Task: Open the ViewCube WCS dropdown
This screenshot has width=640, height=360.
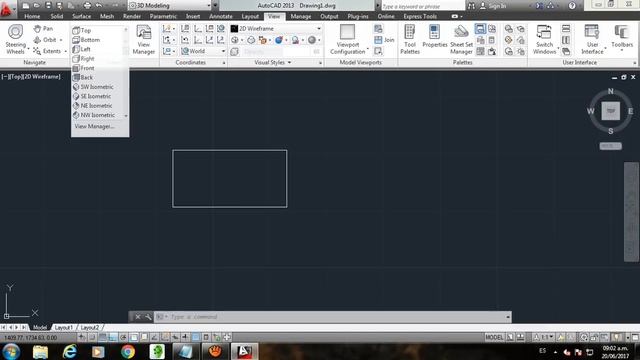Action: click(611, 146)
